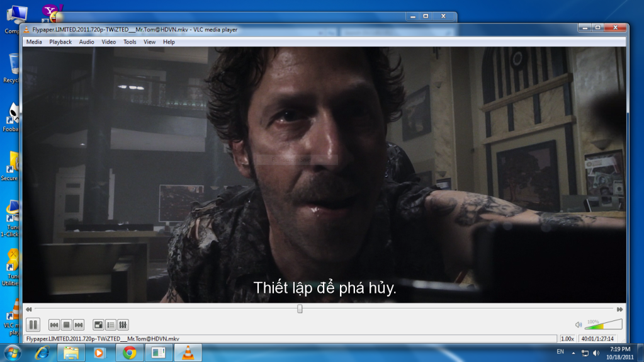Open network status tray icon
This screenshot has width=644, height=362.
click(x=585, y=353)
